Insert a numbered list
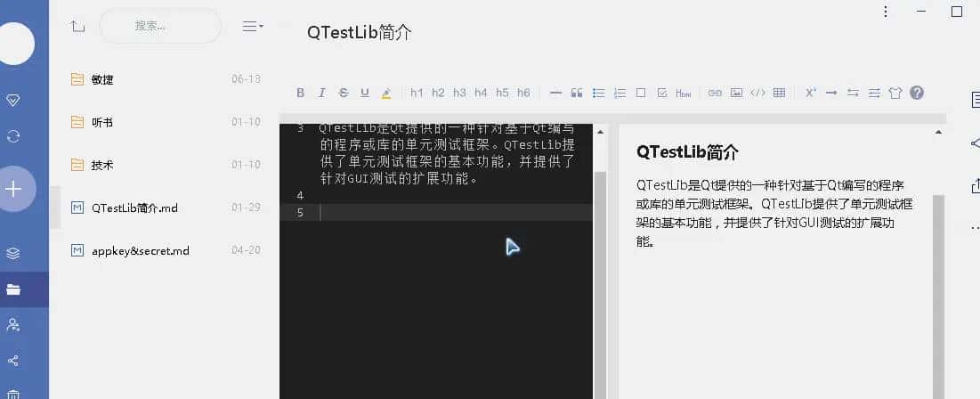This screenshot has height=399, width=980. click(x=620, y=94)
